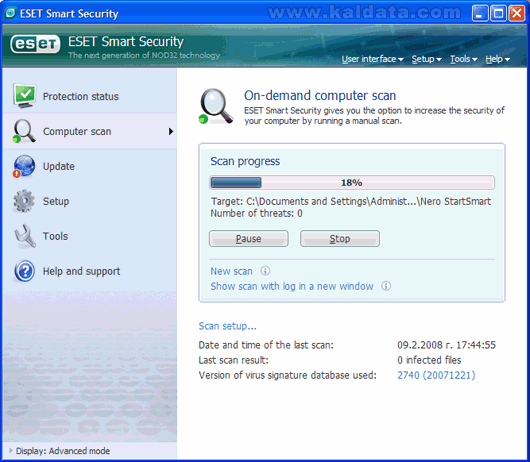Close the ESET Smart Security window
530x462 pixels.
[517, 14]
